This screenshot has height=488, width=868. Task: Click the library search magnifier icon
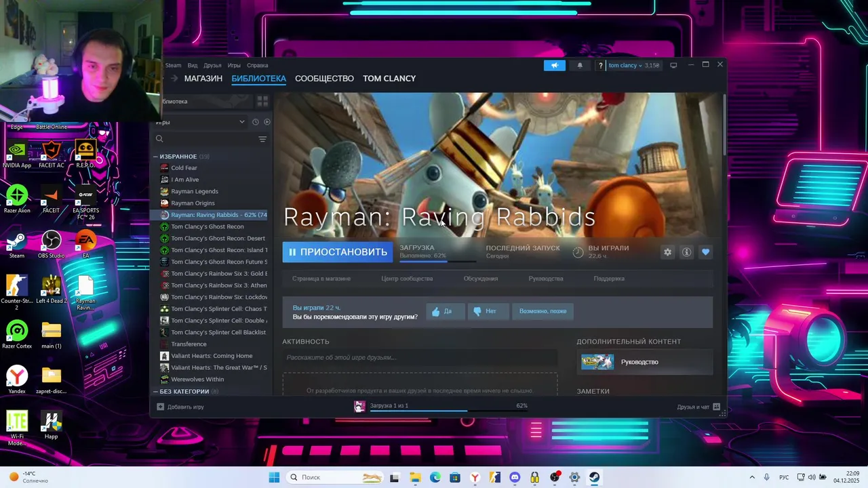coord(159,139)
